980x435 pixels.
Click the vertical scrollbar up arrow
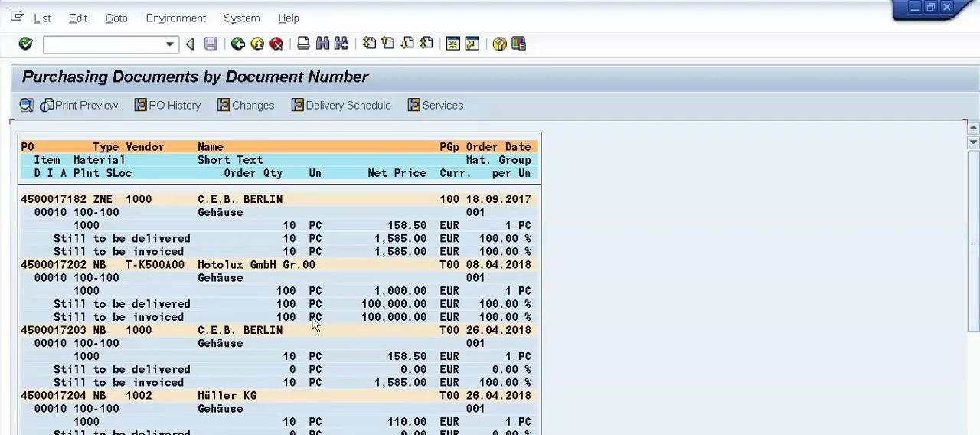[x=973, y=128]
